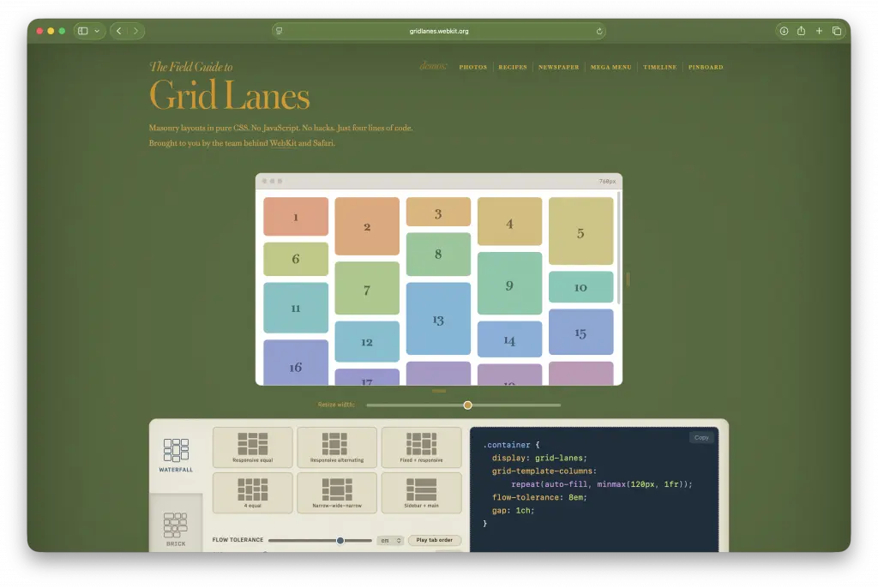Click the address bar showing gridlanes.webkit.org
Image resolution: width=878 pixels, height=588 pixels.
tap(438, 32)
